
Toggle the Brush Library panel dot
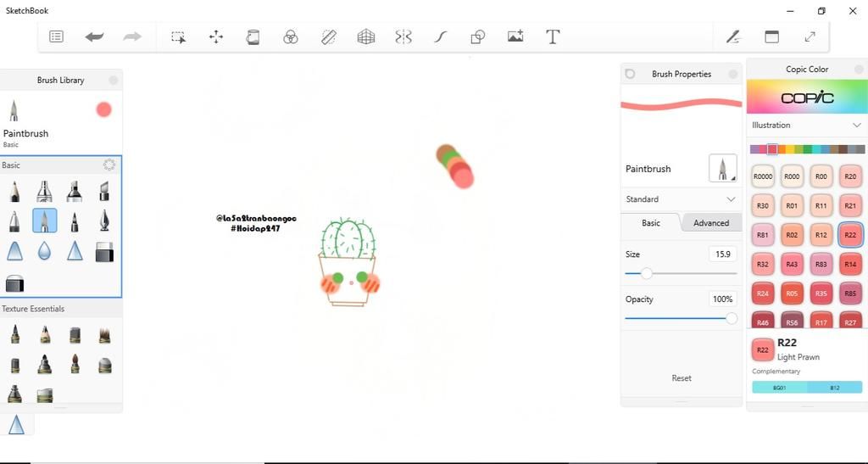[x=114, y=81]
